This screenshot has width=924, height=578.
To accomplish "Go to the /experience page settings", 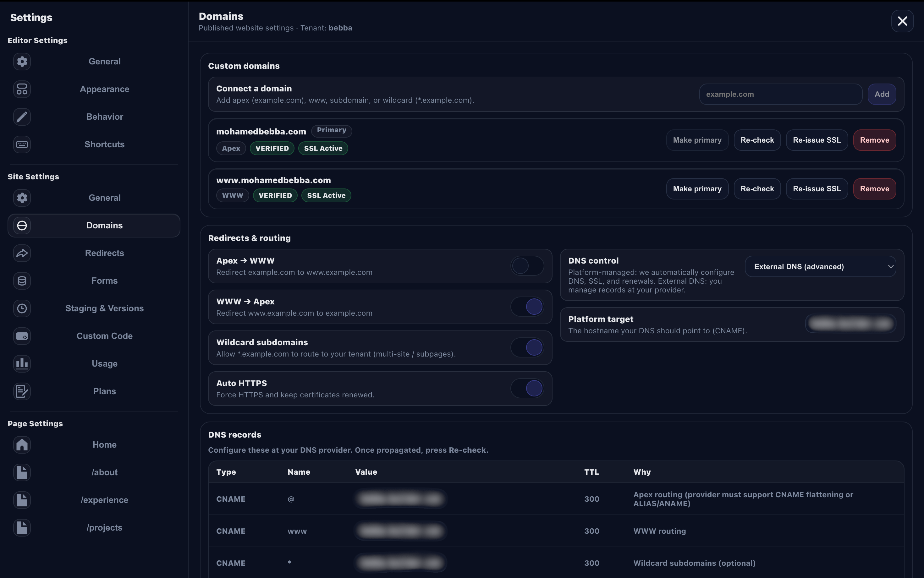I will click(x=104, y=500).
